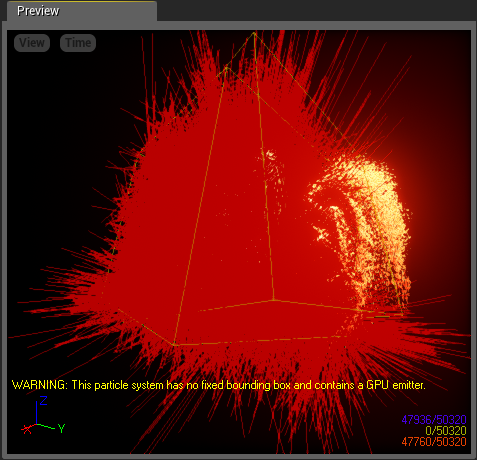The image size is (477, 460).
Task: Click the second, lower upper vertex of the bounding box
Action: tap(226, 68)
